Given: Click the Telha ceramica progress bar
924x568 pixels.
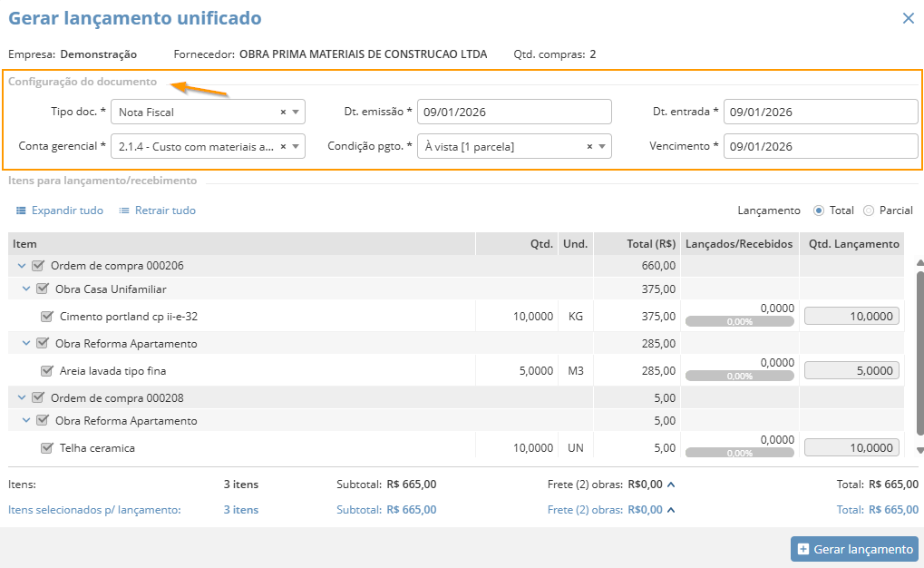Looking at the screenshot, I should [x=739, y=453].
